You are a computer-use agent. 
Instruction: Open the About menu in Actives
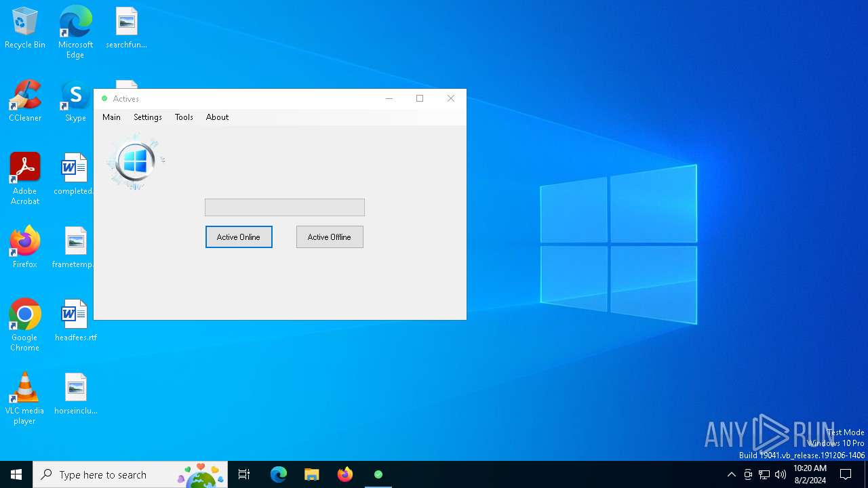click(x=217, y=117)
